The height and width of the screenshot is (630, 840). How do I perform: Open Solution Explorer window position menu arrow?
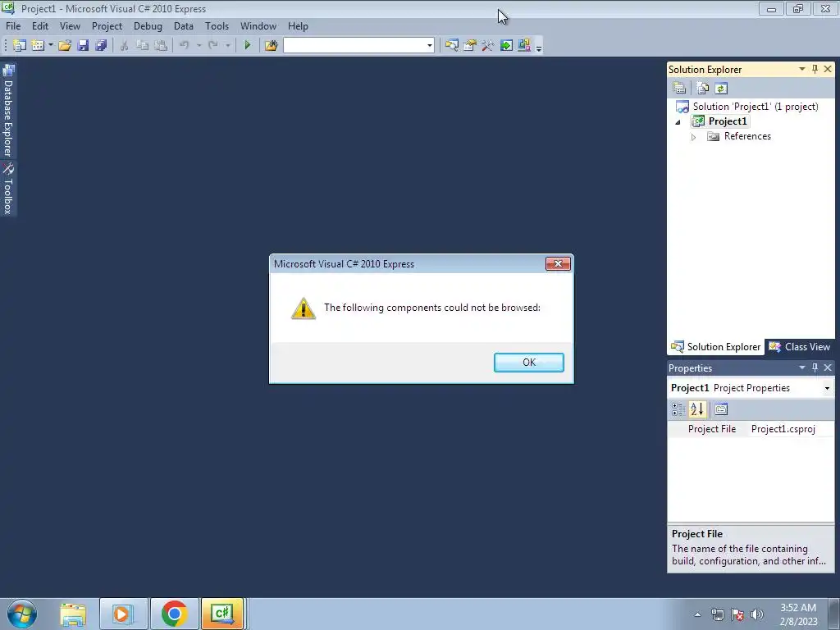tap(802, 69)
